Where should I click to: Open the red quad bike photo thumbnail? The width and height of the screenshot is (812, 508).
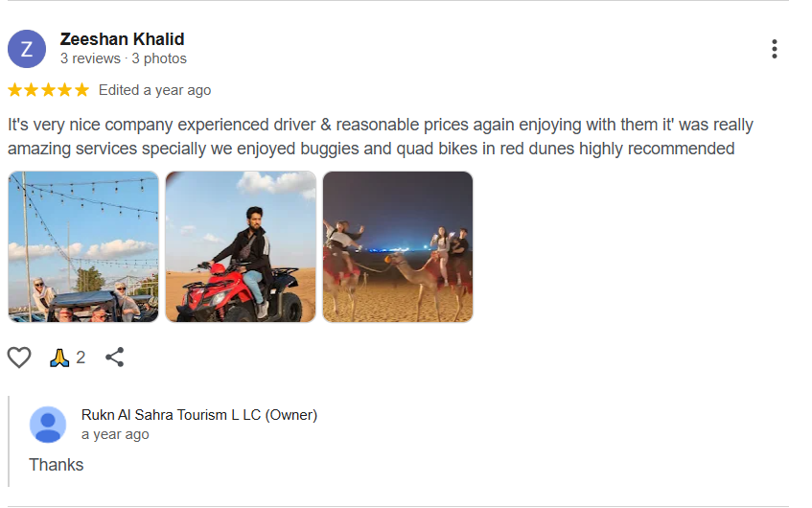click(x=241, y=246)
